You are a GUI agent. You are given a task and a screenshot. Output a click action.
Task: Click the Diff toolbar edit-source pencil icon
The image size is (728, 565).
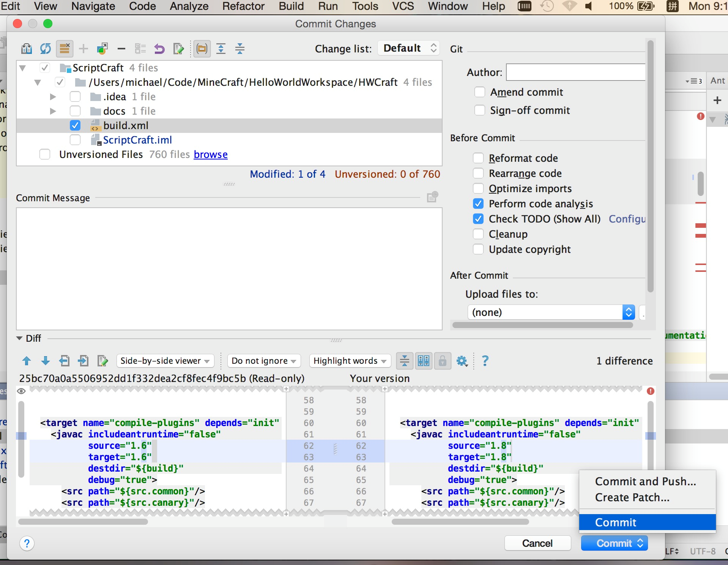click(x=102, y=361)
